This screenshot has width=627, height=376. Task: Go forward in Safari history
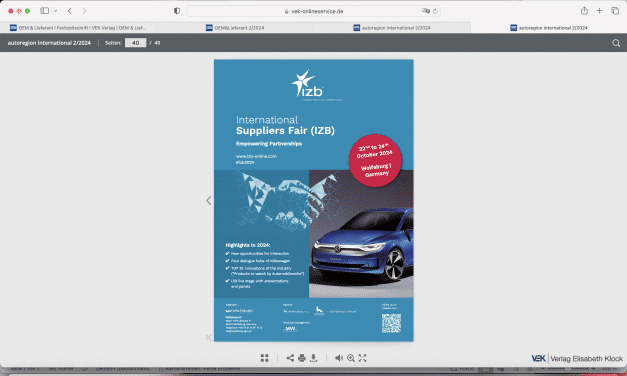pyautogui.click(x=84, y=11)
